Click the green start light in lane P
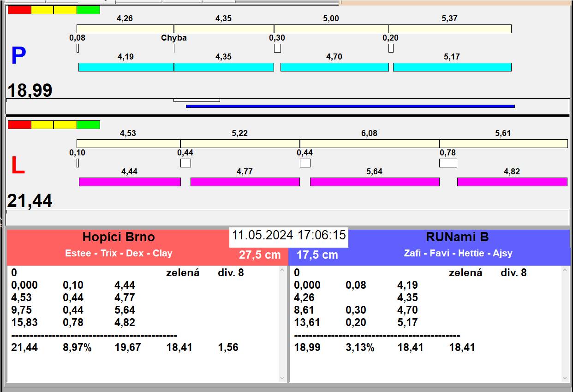Screen dimensions: 573x392 click(88, 10)
